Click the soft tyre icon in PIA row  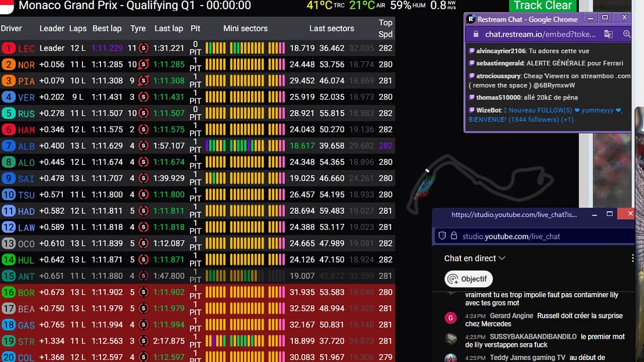click(x=143, y=80)
